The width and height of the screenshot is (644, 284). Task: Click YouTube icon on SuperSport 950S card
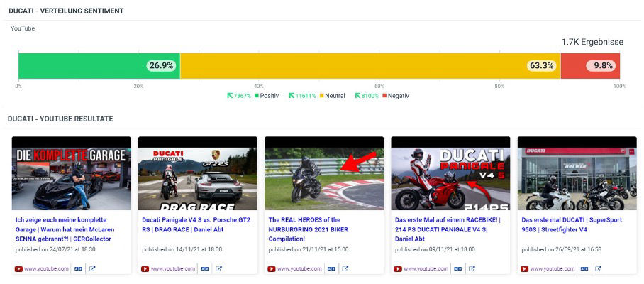click(x=524, y=269)
